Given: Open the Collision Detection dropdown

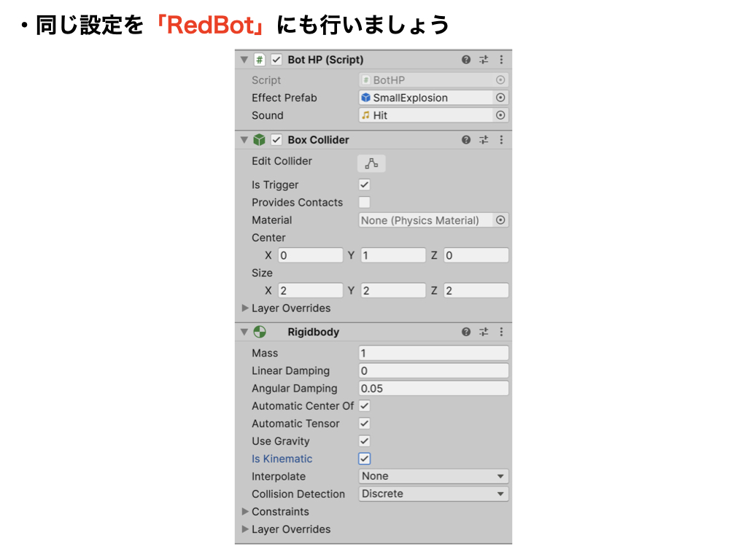Looking at the screenshot, I should (x=433, y=494).
